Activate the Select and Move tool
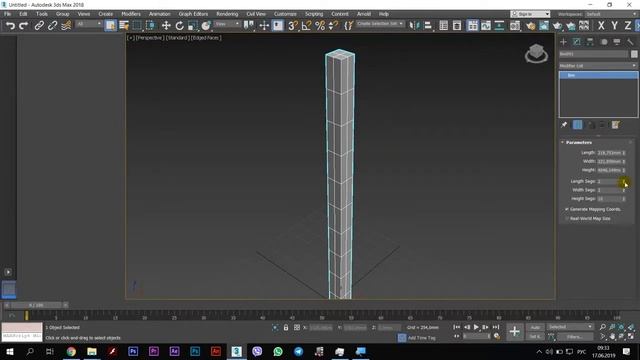 click(x=166, y=26)
